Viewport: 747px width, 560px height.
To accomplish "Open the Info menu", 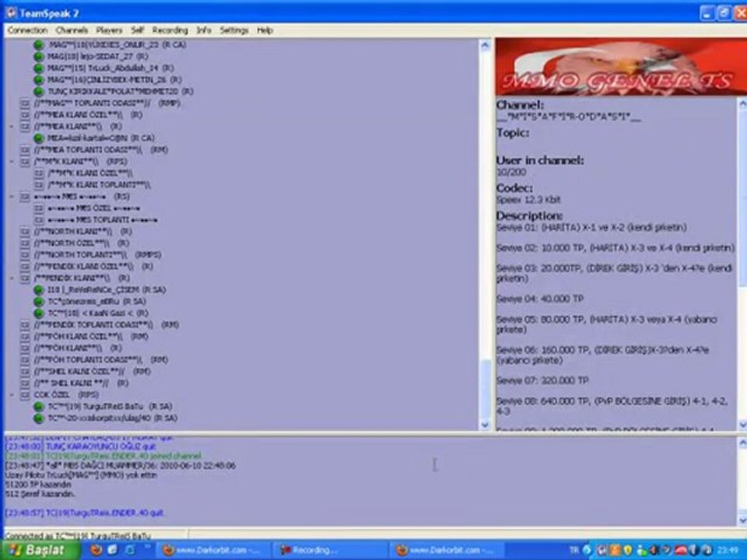I will click(204, 30).
